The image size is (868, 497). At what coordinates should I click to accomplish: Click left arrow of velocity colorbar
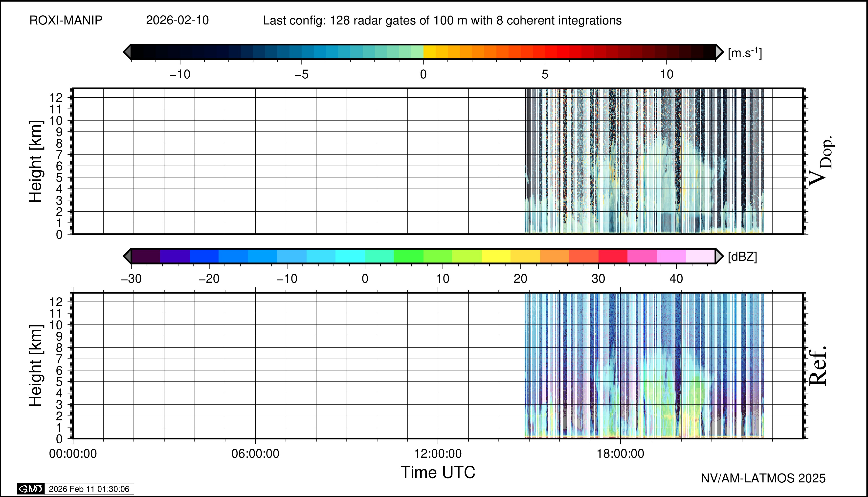(127, 52)
